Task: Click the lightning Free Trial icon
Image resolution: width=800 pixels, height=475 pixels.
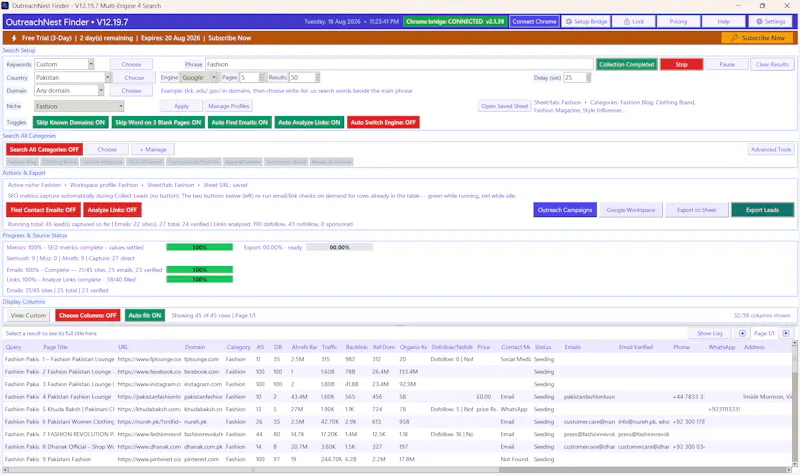Action: click(x=14, y=38)
